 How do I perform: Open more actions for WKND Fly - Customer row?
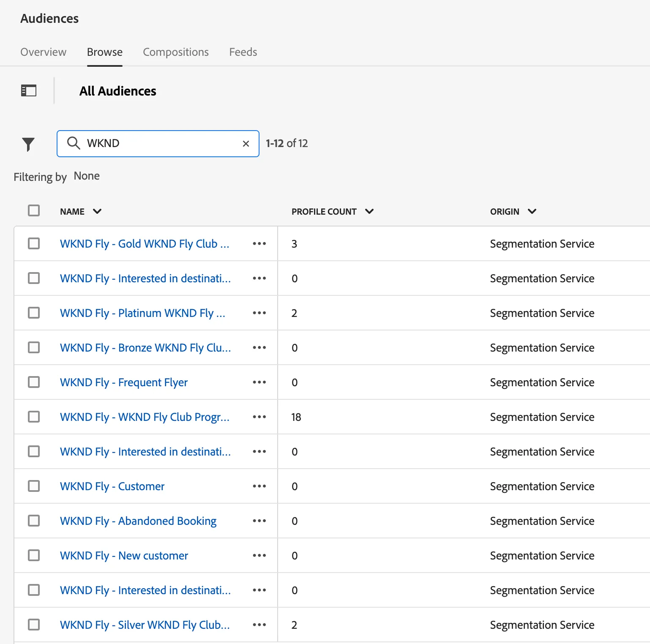[x=259, y=486]
